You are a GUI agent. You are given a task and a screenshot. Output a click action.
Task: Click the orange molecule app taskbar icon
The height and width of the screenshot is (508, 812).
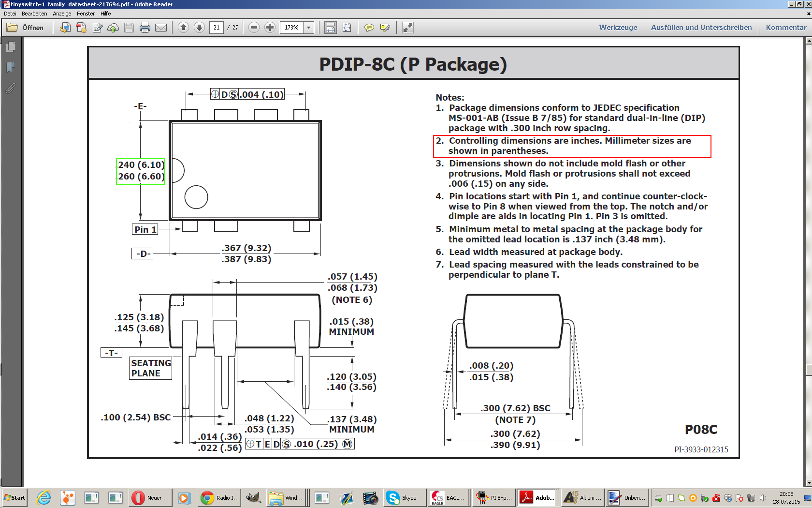67,498
